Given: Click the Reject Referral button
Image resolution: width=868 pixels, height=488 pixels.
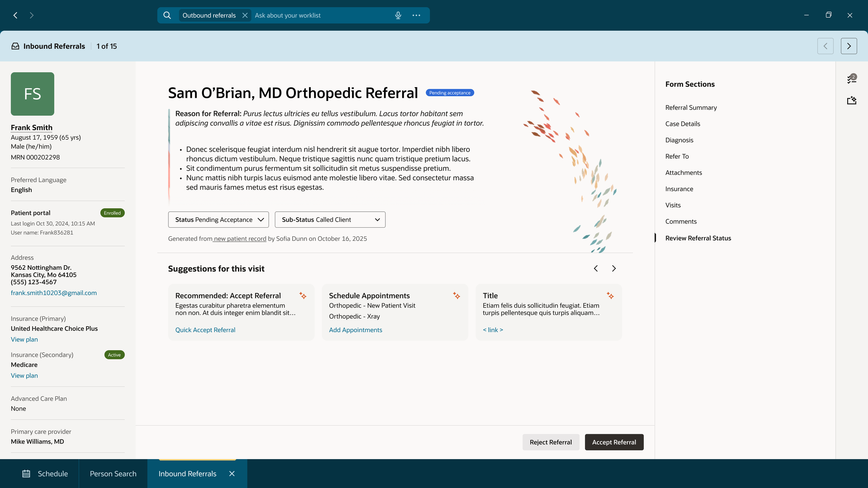Looking at the screenshot, I should click(x=551, y=442).
